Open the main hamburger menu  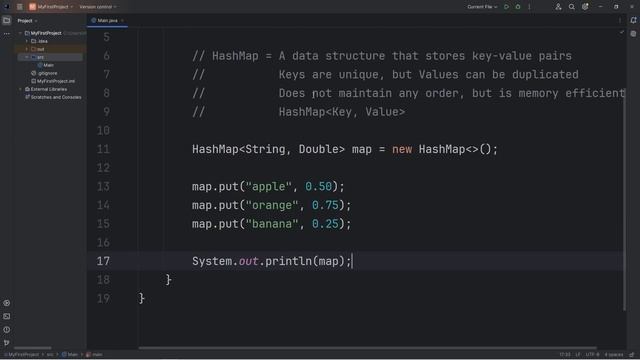[20, 7]
